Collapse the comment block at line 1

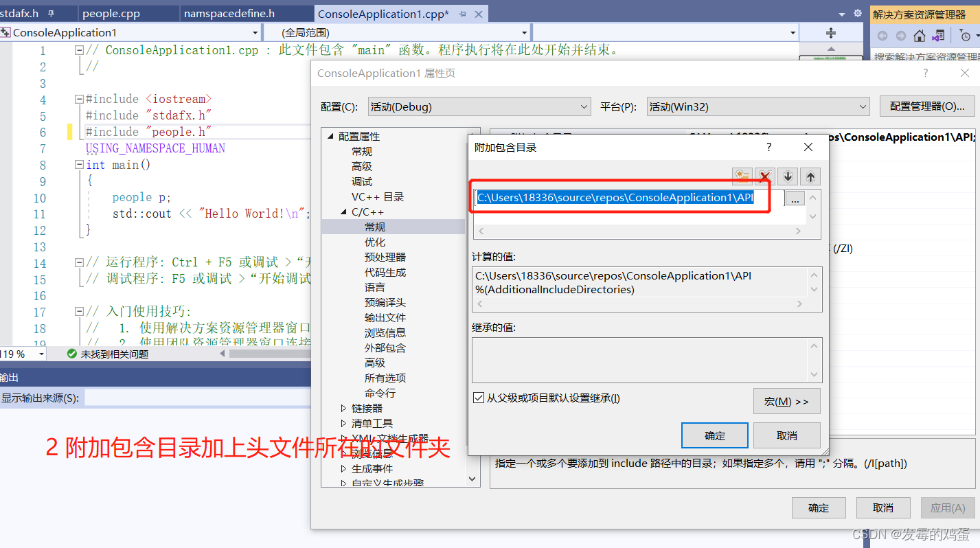[79, 50]
